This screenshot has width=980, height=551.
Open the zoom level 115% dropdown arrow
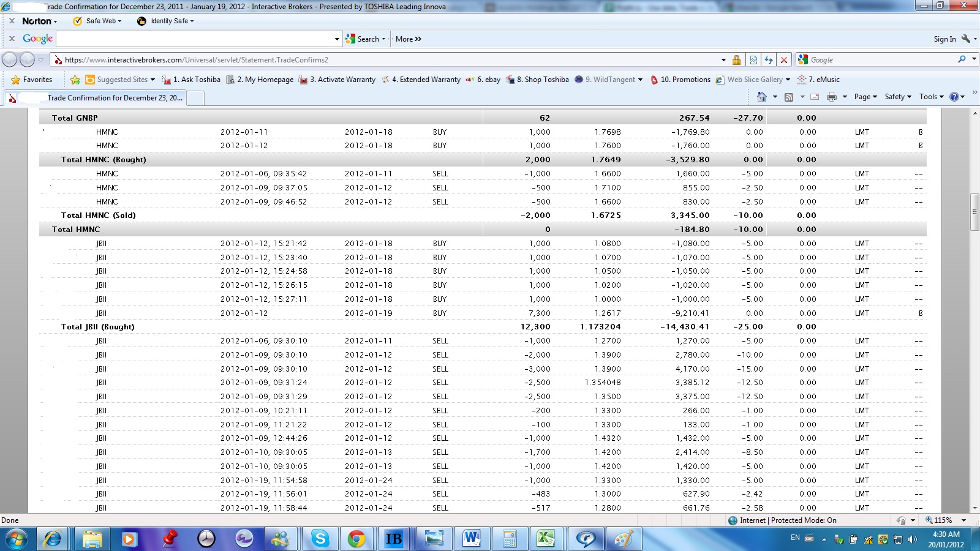(963, 520)
